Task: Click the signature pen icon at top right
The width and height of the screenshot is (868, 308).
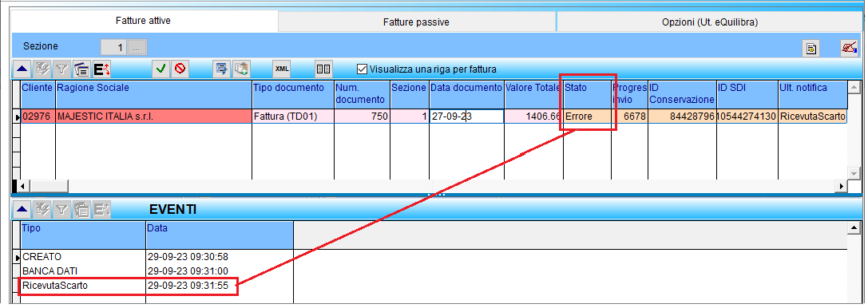Action: click(x=847, y=48)
